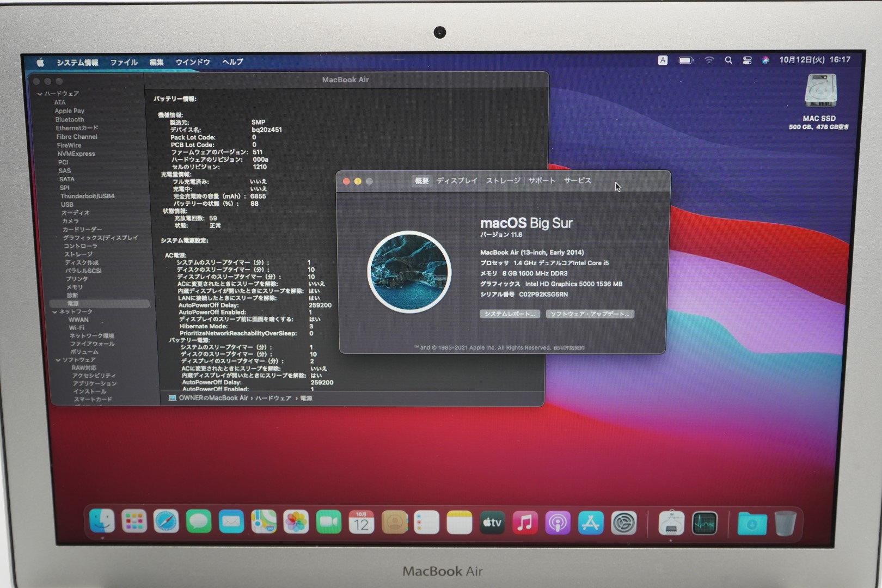
Task: Open ウインドウ menu
Action: tap(193, 62)
